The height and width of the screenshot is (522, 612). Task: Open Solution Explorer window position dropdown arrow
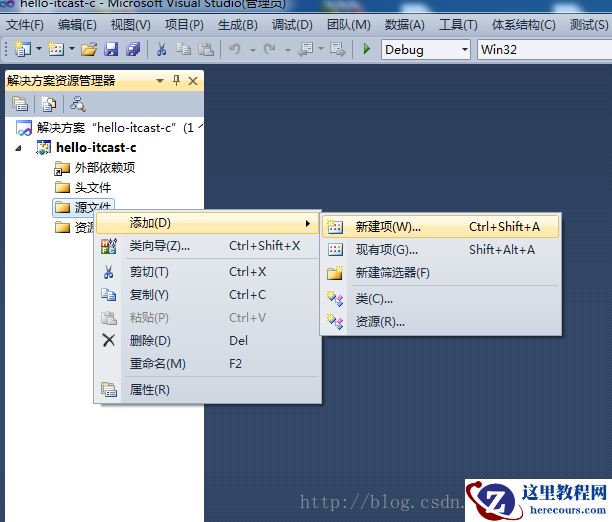[160, 81]
